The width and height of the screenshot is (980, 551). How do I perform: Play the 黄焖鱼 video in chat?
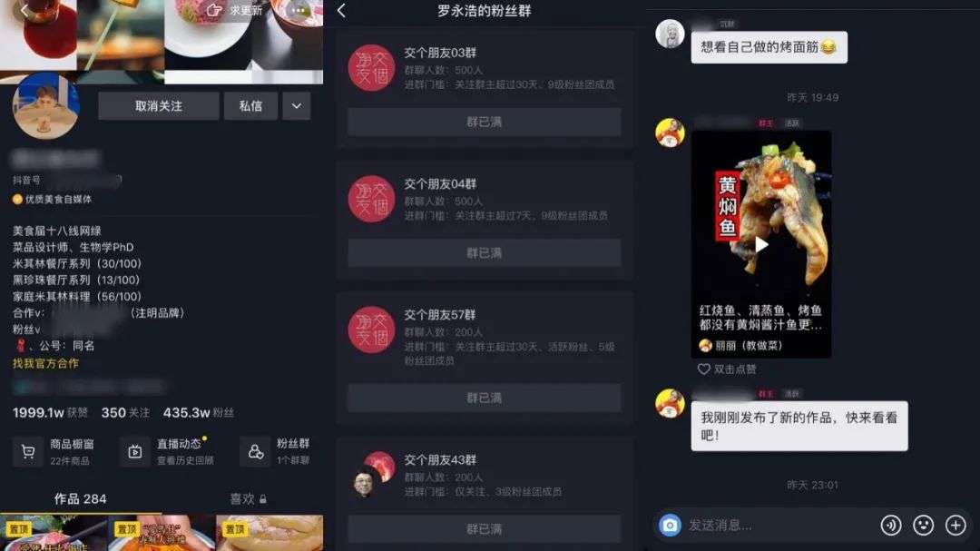761,244
